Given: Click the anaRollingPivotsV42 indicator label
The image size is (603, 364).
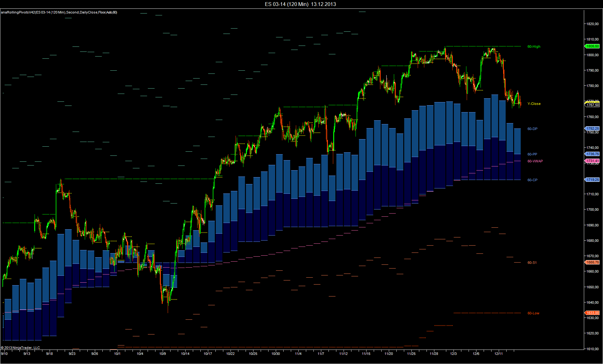Looking at the screenshot, I should coord(59,13).
